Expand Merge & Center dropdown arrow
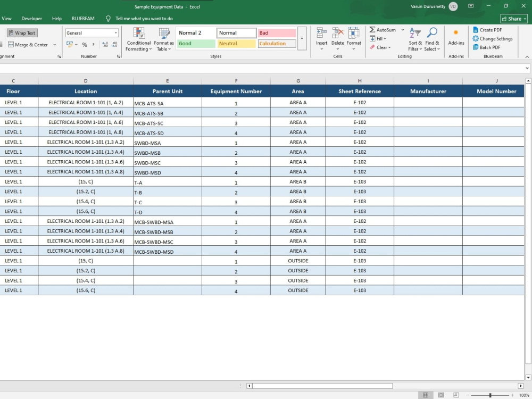The width and height of the screenshot is (532, 399). tap(54, 45)
